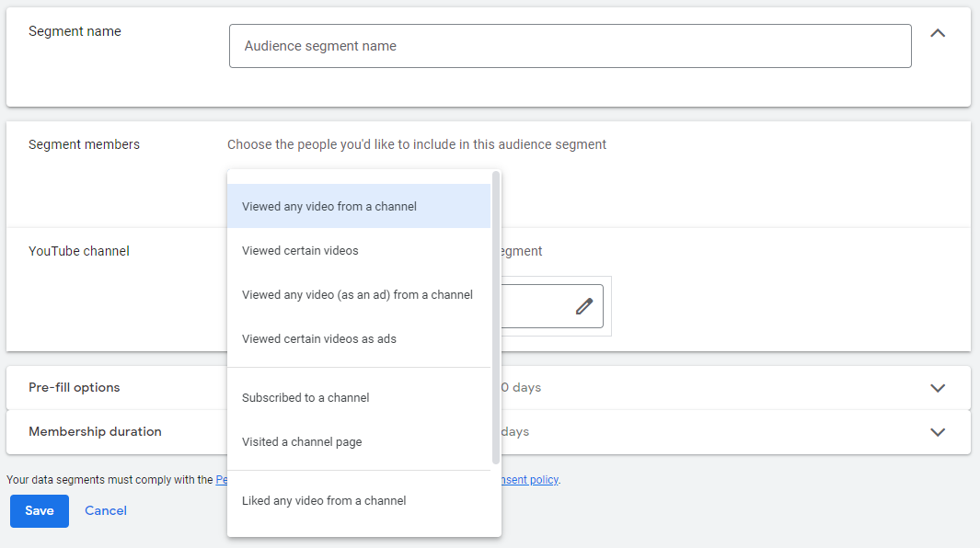Pick 'Viewed any video (as an ad) from a channel'
This screenshot has width=980, height=548.
click(358, 294)
